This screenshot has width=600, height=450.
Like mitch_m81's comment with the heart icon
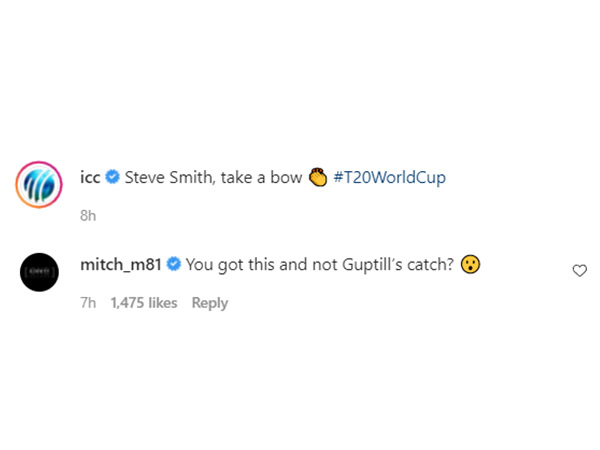point(579,270)
